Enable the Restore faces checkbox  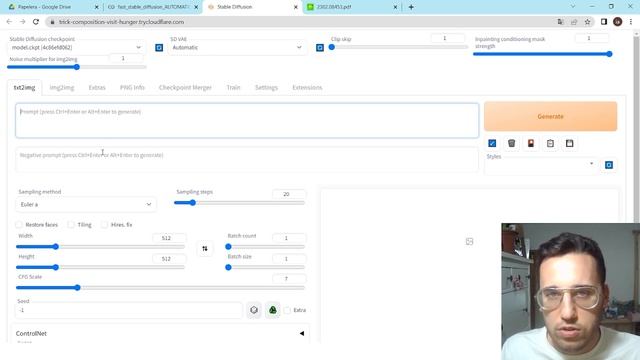click(19, 224)
